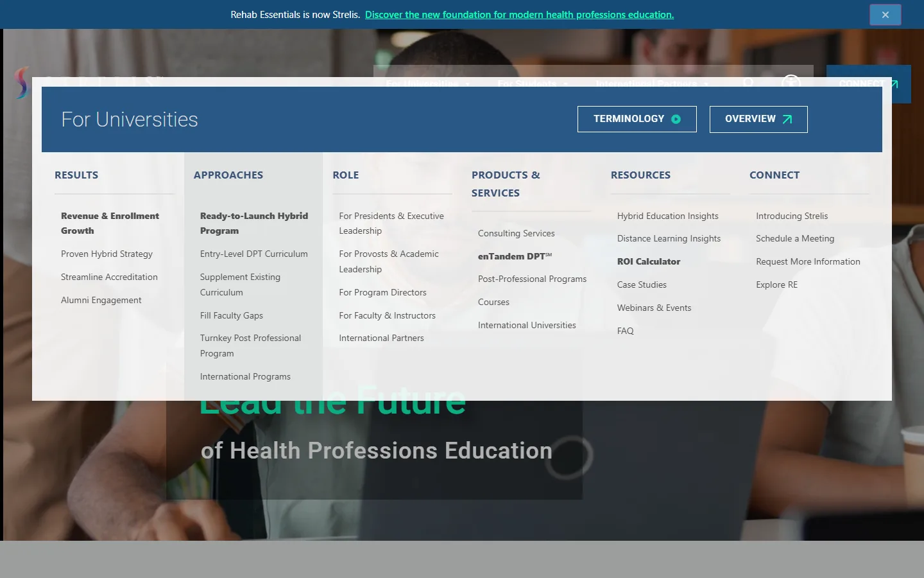
Task: Open the ROI Calculator
Action: tap(649, 261)
